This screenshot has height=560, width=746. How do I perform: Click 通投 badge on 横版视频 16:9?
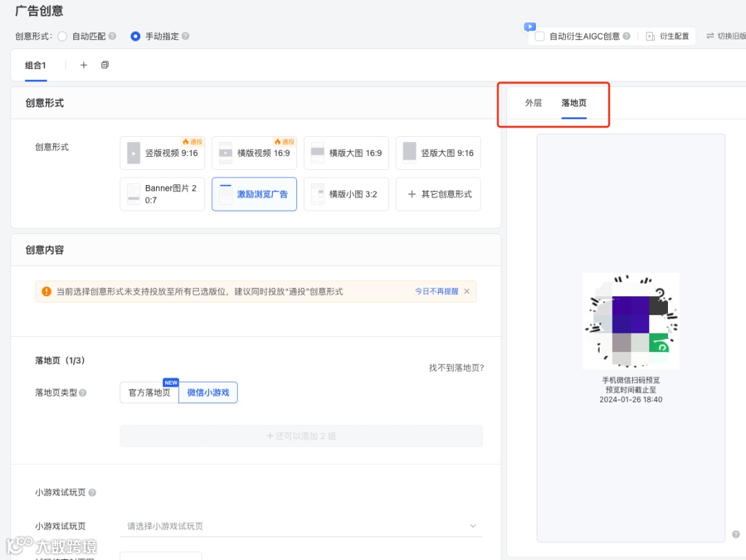tap(285, 142)
